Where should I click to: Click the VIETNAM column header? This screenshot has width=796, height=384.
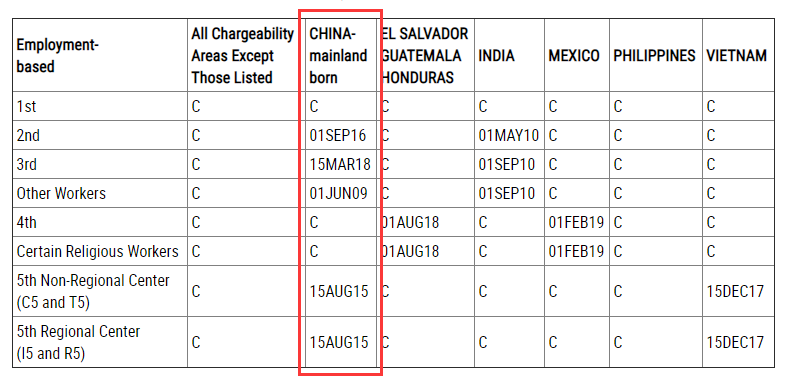click(737, 56)
